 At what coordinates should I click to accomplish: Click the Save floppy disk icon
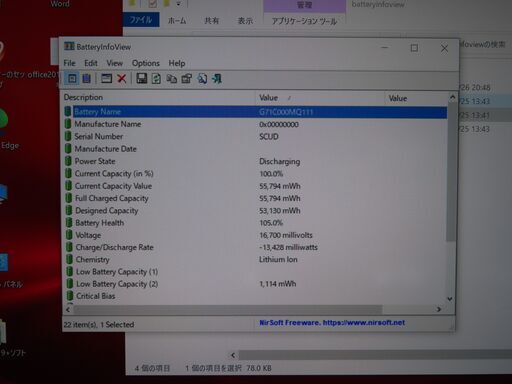142,79
